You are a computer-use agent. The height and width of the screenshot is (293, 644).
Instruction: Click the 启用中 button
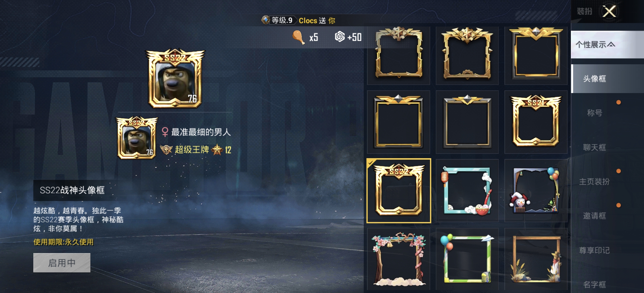click(62, 263)
